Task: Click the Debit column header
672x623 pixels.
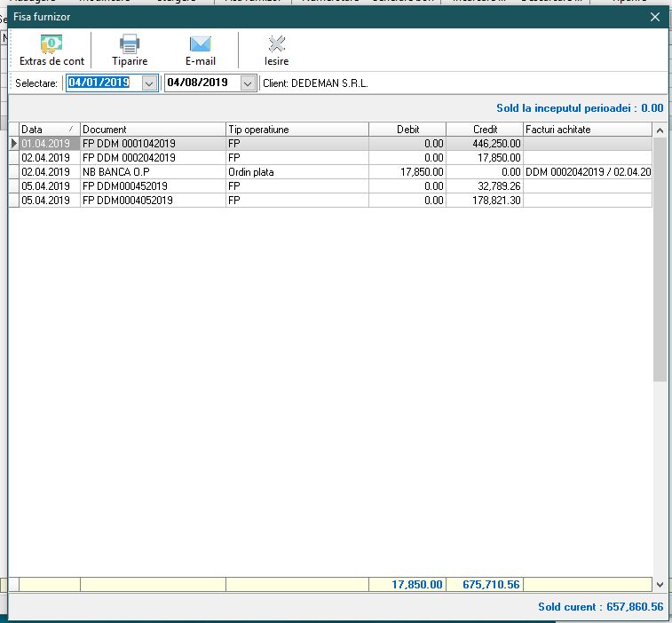Action: pyautogui.click(x=407, y=130)
